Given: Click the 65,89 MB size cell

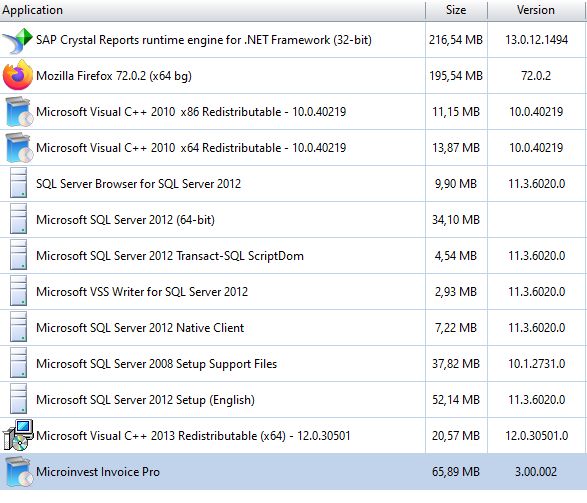Looking at the screenshot, I should 456,472.
